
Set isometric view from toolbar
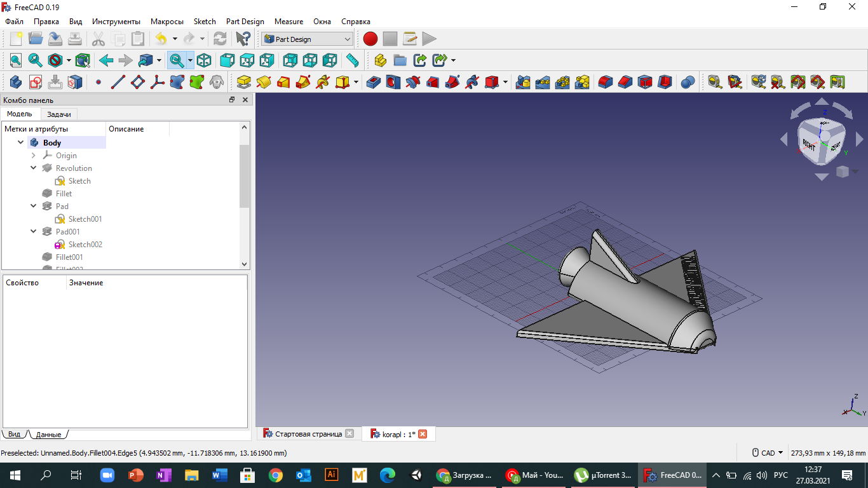coord(204,60)
